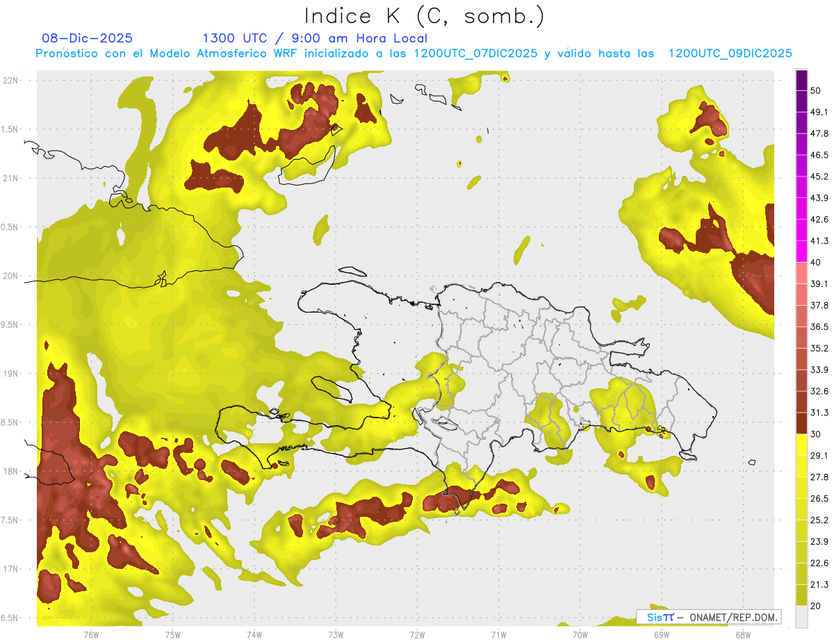Click the Indice K map title
The width and height of the screenshot is (834, 644).
click(x=425, y=16)
